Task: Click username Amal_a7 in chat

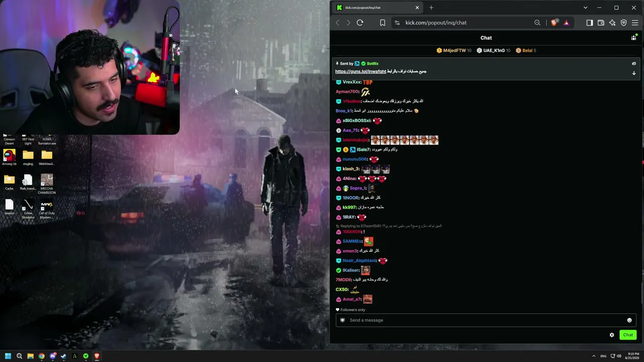Action: tap(352, 299)
